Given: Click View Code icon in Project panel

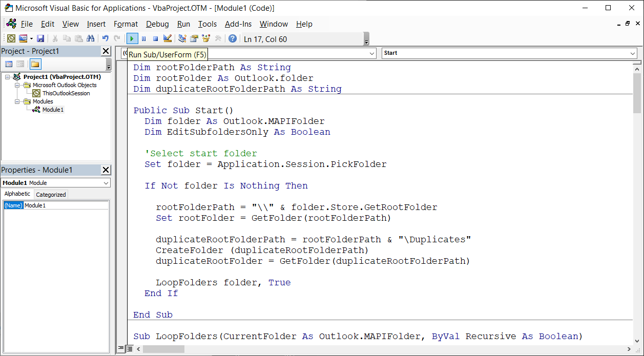Looking at the screenshot, I should pyautogui.click(x=9, y=64).
